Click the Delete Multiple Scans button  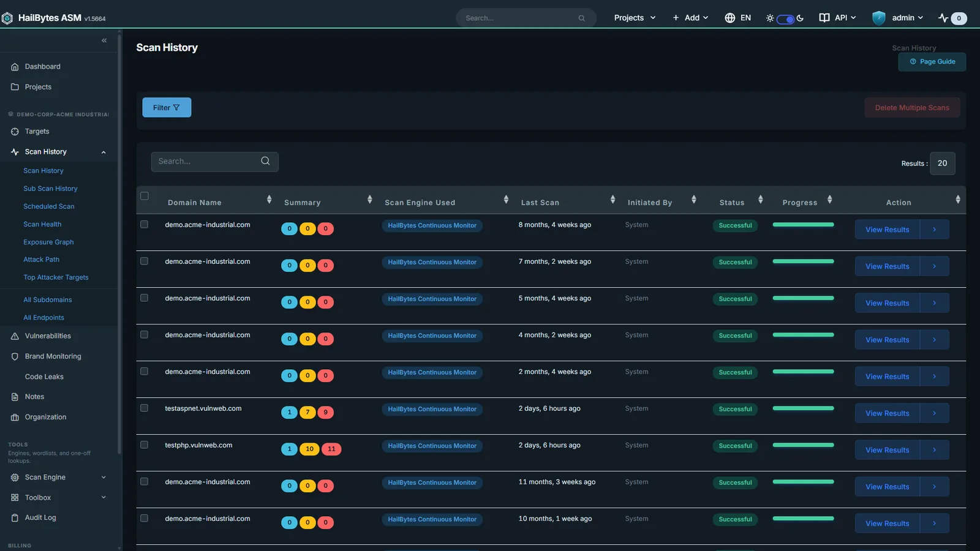coord(912,108)
